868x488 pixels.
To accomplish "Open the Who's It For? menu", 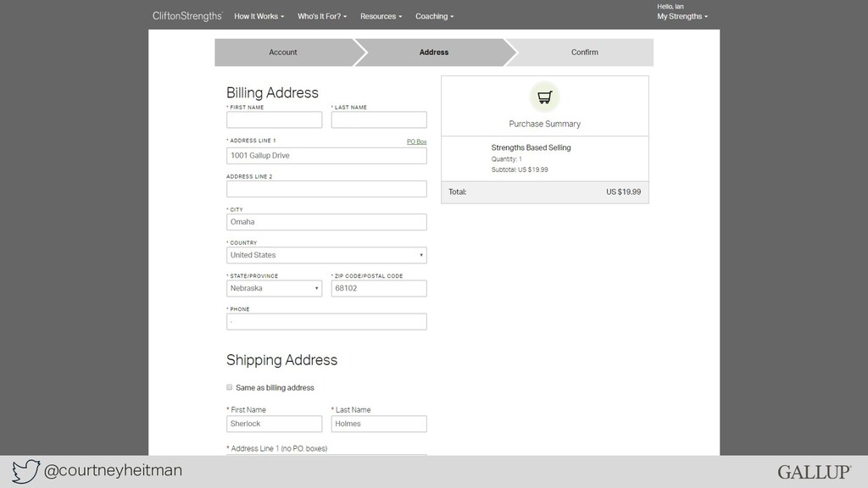I will pos(322,17).
